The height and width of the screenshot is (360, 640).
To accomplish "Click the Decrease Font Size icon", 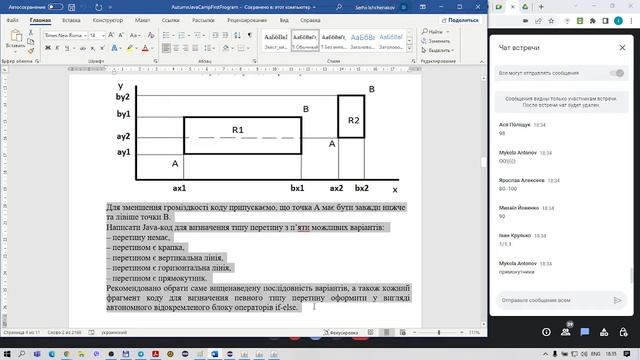I will pyautogui.click(x=121, y=36).
